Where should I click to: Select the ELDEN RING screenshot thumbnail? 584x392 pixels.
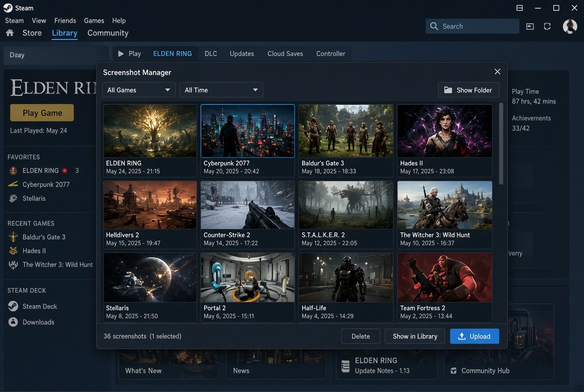[149, 131]
